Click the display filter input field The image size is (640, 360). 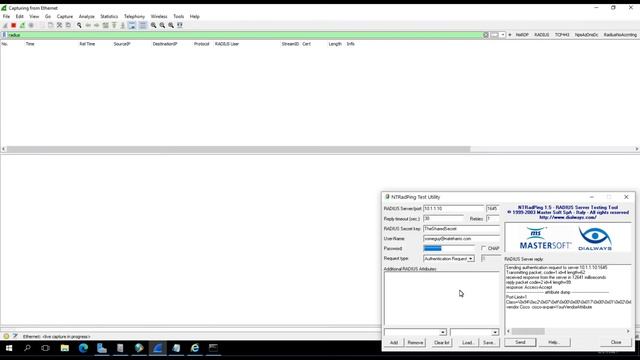tap(245, 35)
